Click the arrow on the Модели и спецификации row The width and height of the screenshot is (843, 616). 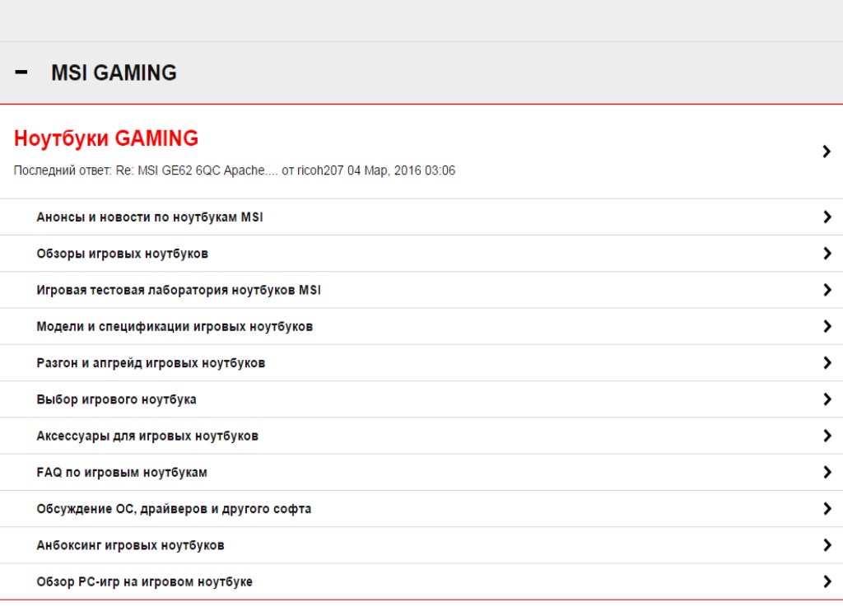(x=827, y=327)
